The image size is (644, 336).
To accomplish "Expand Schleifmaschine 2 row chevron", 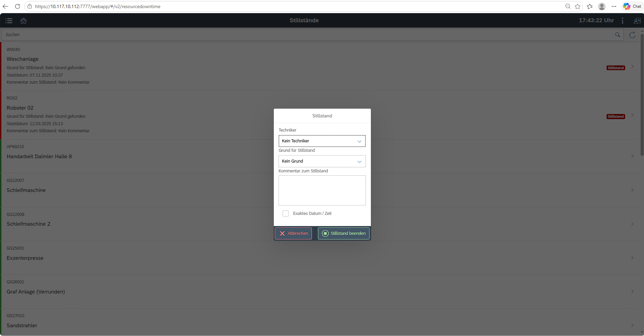I will point(632,224).
